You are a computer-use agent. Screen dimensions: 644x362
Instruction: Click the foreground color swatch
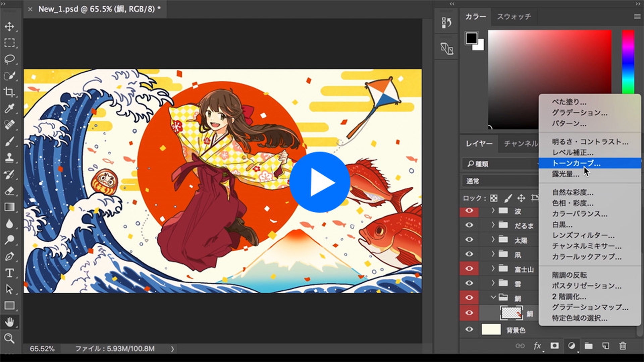pyautogui.click(x=471, y=38)
